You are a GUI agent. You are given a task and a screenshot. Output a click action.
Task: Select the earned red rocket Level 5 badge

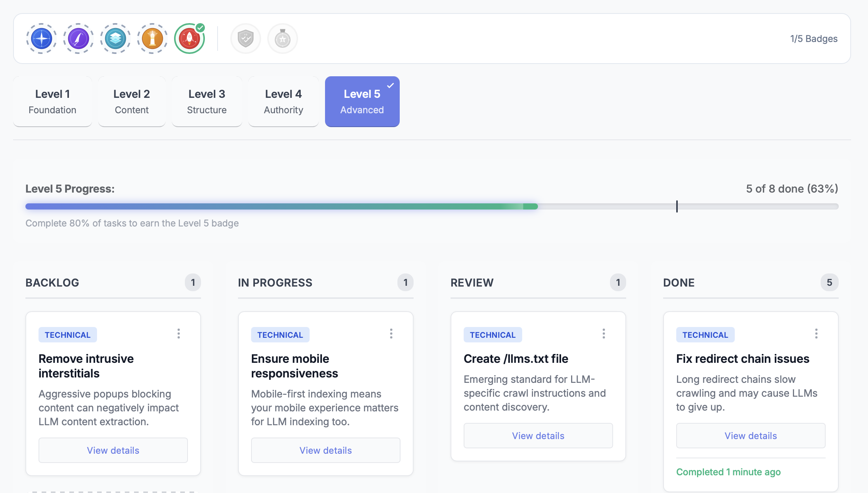(x=189, y=39)
